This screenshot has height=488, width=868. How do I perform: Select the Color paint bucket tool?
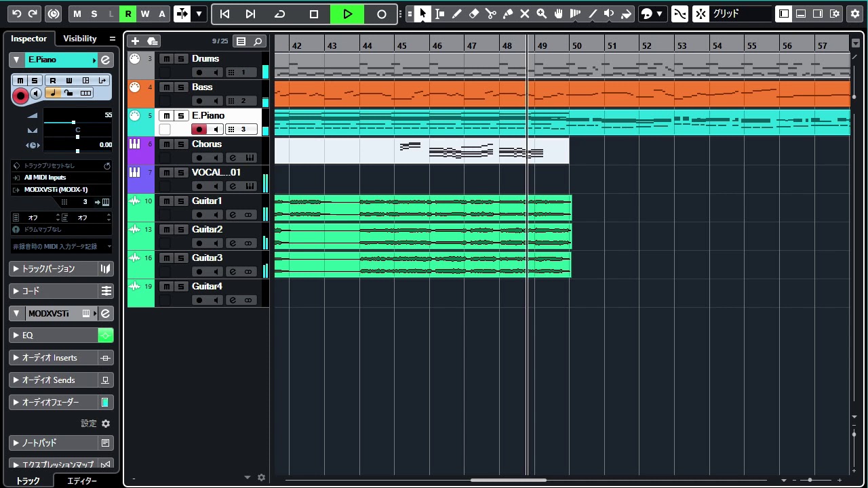[x=626, y=14]
